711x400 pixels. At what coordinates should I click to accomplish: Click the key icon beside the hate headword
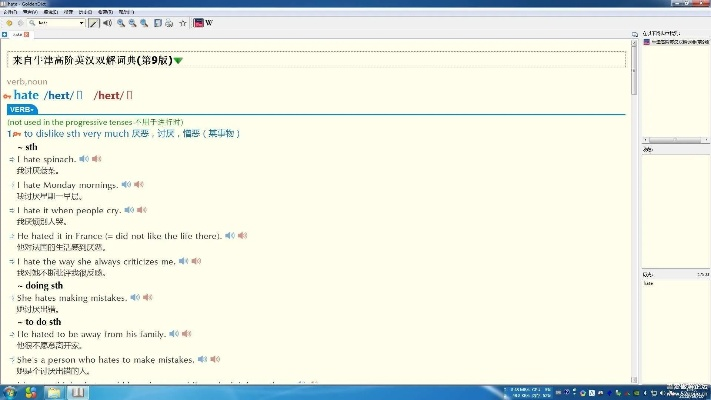[7, 96]
